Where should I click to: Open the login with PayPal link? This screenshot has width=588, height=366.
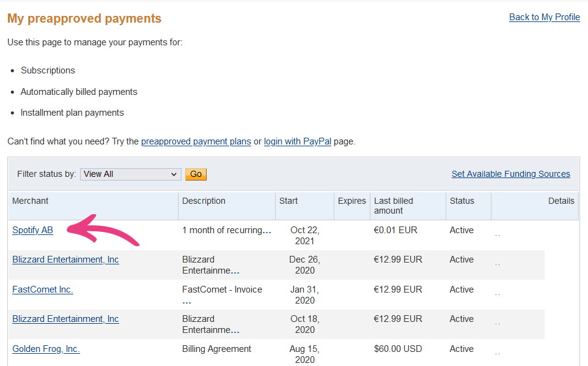click(x=298, y=141)
